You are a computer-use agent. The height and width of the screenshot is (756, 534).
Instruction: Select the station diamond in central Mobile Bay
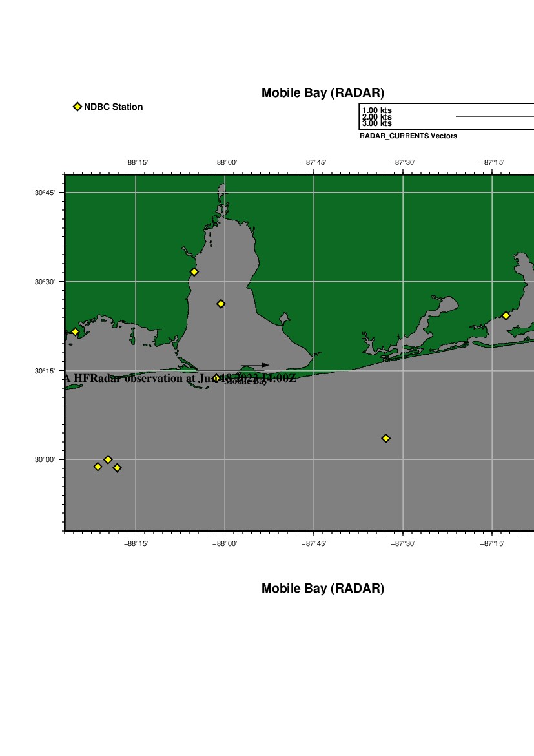pos(221,304)
